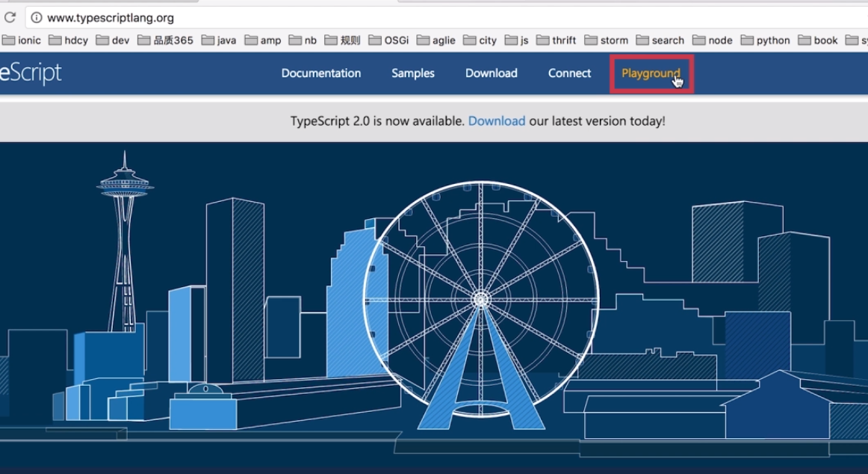The width and height of the screenshot is (868, 474).
Task: Open the aglie bookmarks folder
Action: (x=436, y=40)
